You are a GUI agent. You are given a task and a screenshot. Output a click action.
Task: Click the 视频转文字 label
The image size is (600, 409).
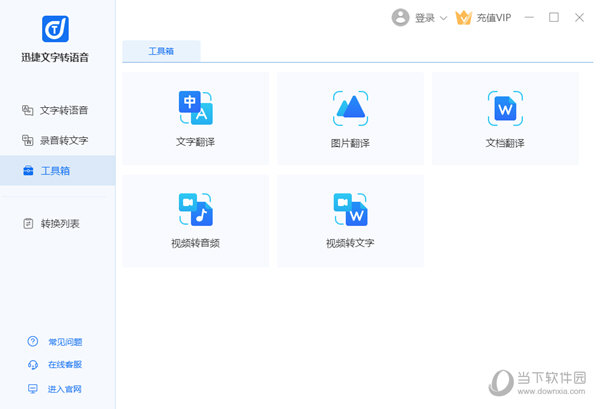[x=351, y=243]
